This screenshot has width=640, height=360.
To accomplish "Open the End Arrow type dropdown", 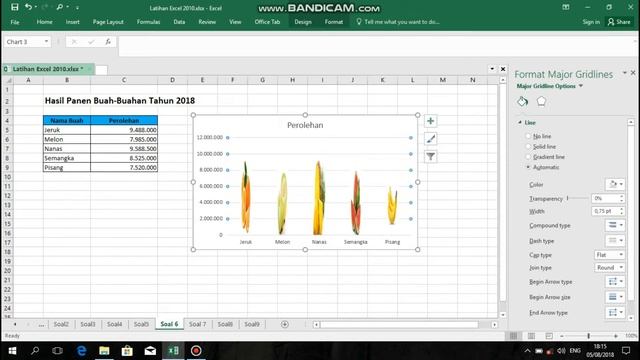I will coord(615,312).
